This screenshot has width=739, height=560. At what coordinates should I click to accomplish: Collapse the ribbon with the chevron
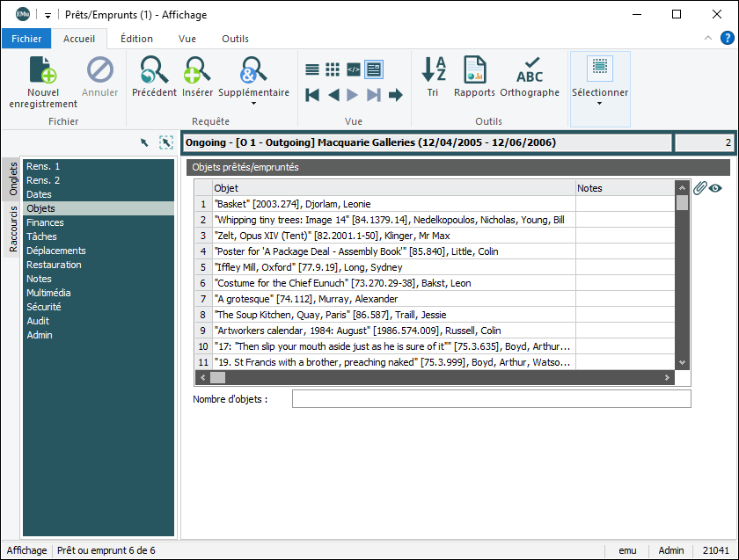[708, 38]
